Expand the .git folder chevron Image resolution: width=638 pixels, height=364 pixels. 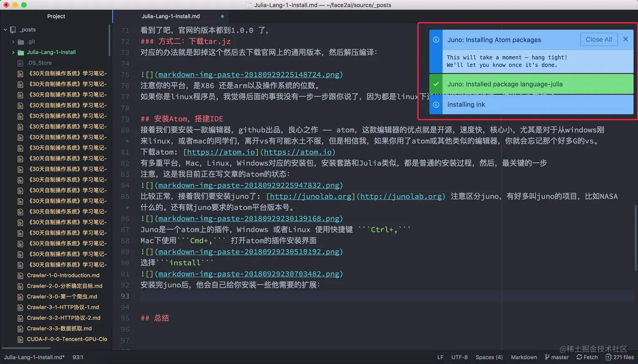13,42
